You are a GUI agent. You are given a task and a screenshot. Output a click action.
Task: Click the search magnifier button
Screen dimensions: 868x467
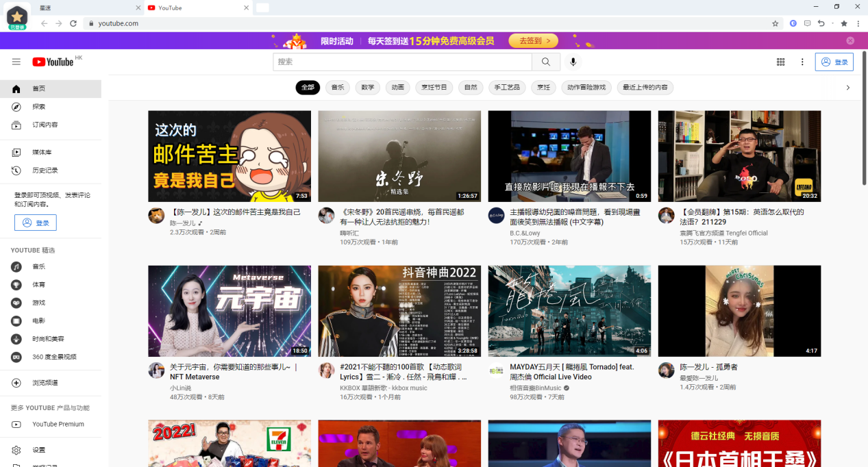pyautogui.click(x=546, y=62)
